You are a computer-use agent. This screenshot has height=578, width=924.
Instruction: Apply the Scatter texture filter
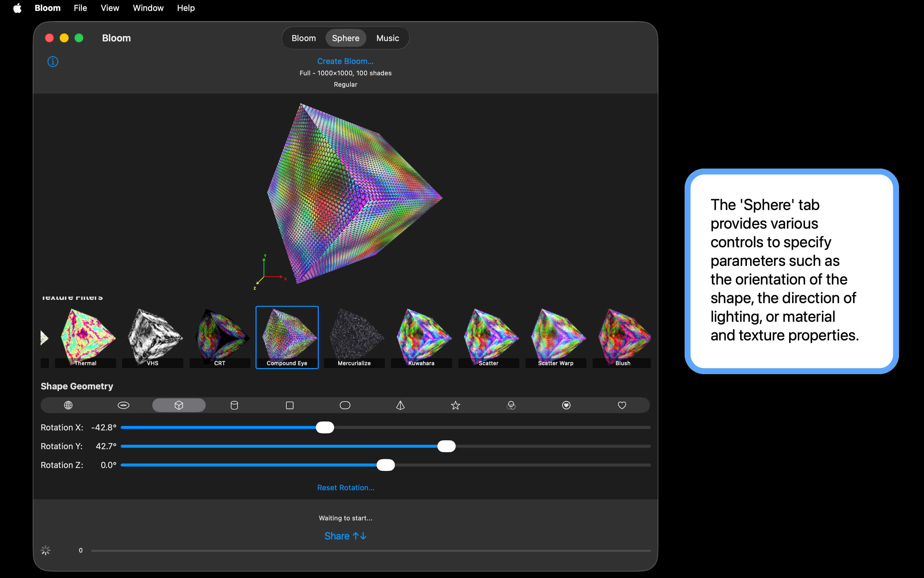[x=489, y=337]
